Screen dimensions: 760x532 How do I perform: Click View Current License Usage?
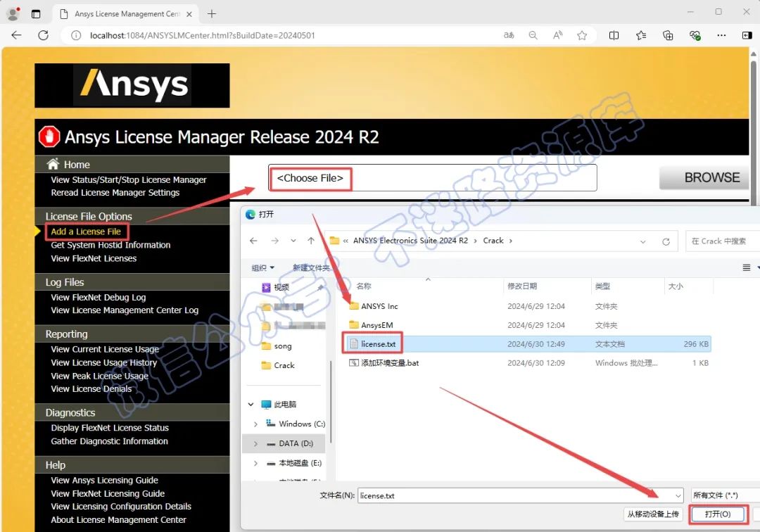(105, 349)
